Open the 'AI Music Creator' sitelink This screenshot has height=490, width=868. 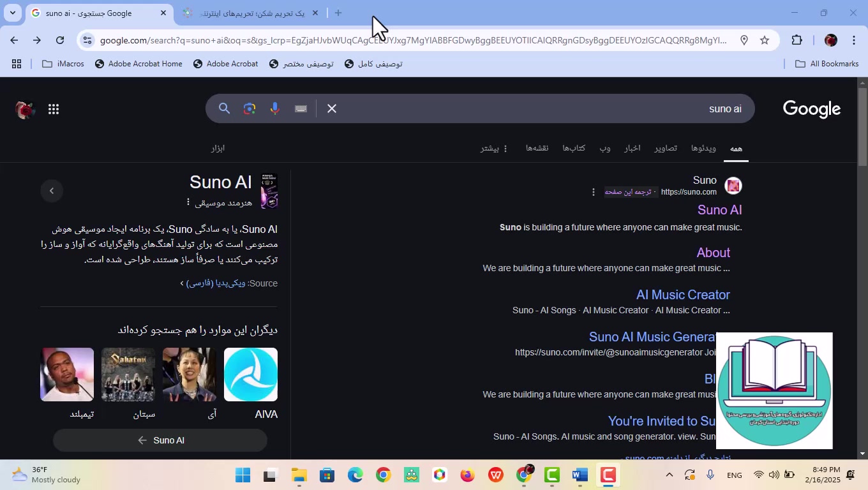tap(683, 295)
